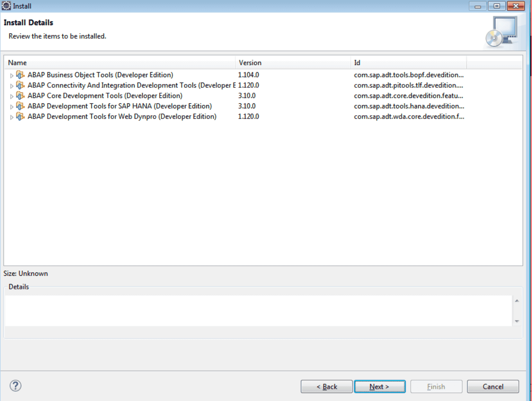532x401 pixels.
Task: Select the ABAP Development Tools for SAP HANA row
Action: [x=119, y=106]
